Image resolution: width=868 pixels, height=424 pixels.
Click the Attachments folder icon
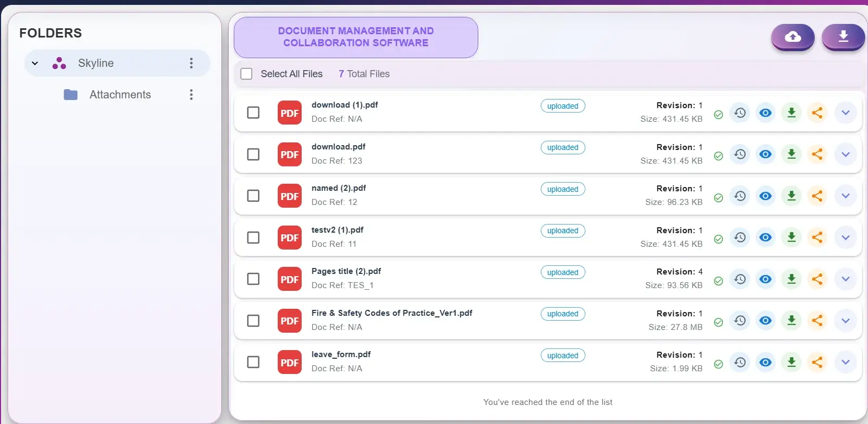click(71, 95)
